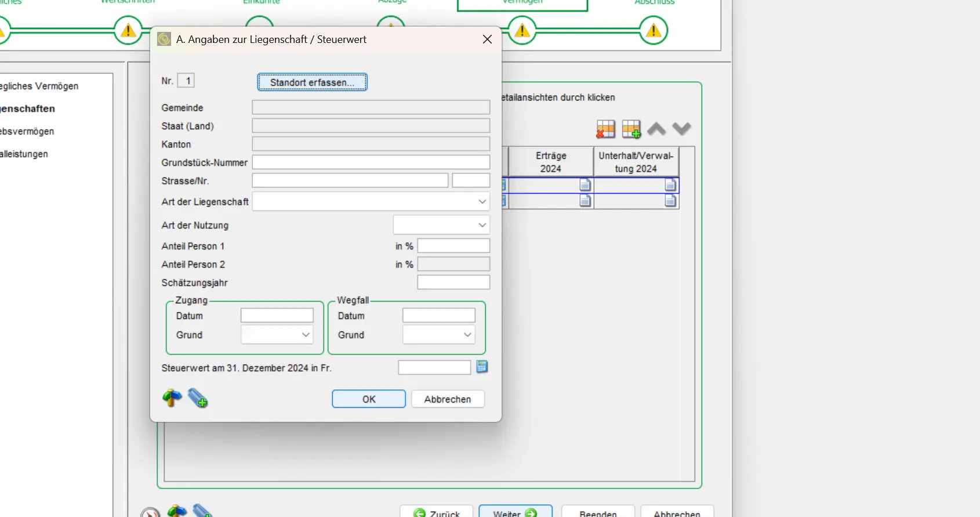Click the help signpost icon in dialog
This screenshot has width=980, height=517.
click(172, 398)
